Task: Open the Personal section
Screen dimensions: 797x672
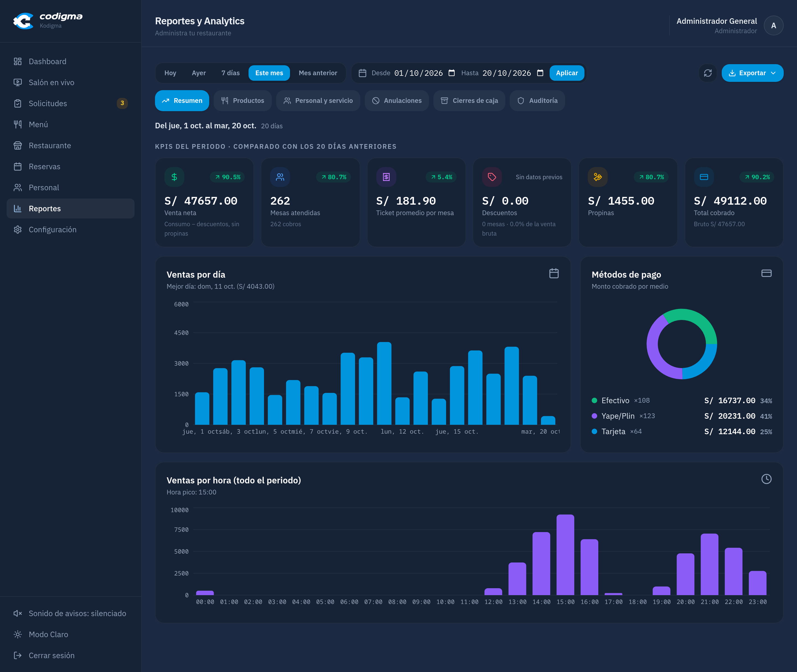Action: 71,187
